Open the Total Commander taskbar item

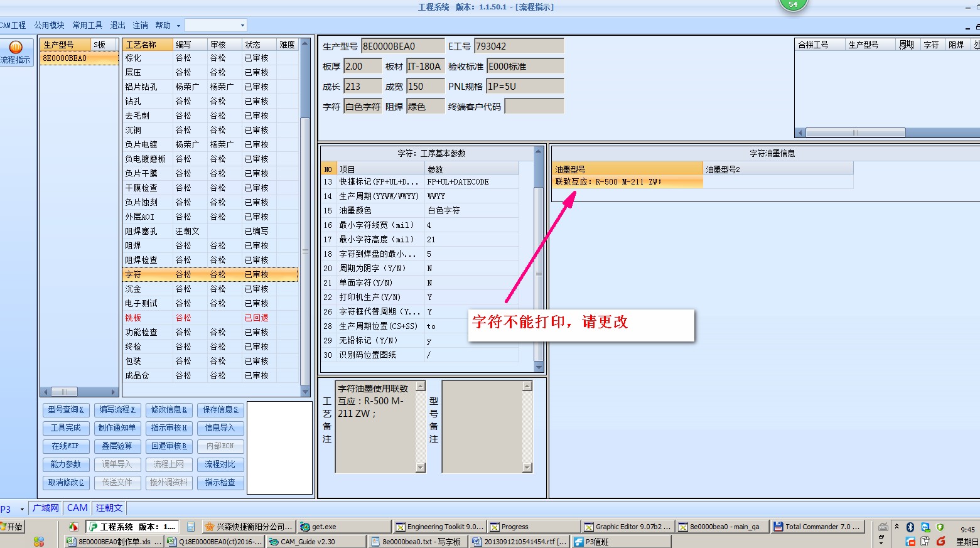[818, 527]
